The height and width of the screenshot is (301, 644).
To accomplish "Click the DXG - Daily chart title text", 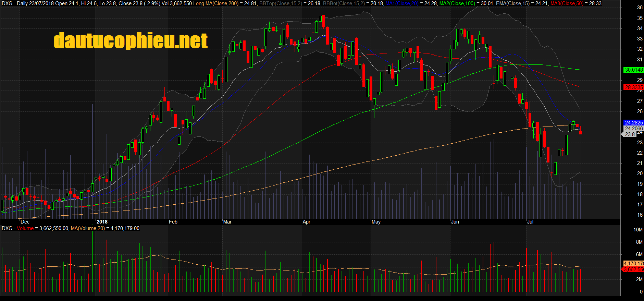I will pos(15,3).
